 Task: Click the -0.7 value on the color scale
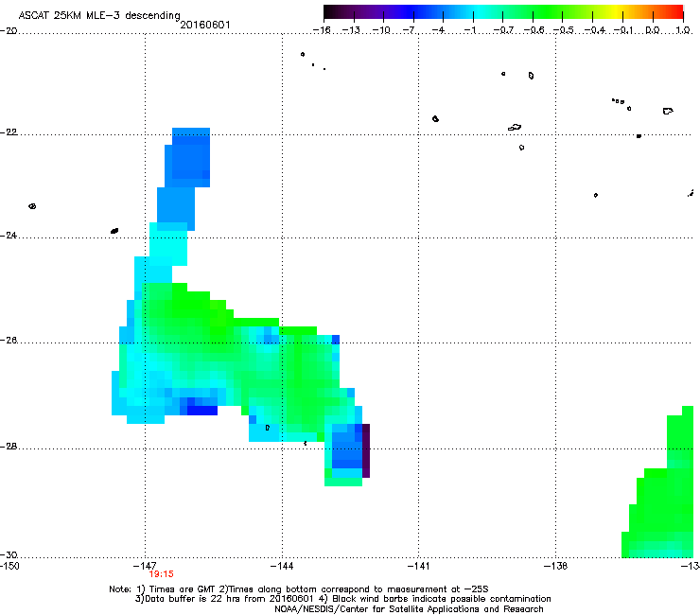pos(503,30)
